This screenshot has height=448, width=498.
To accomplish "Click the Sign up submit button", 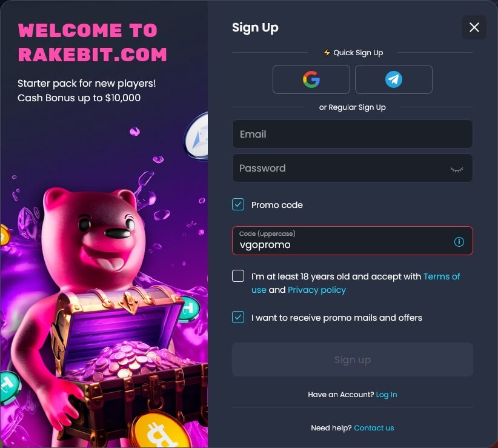I will [x=352, y=359].
